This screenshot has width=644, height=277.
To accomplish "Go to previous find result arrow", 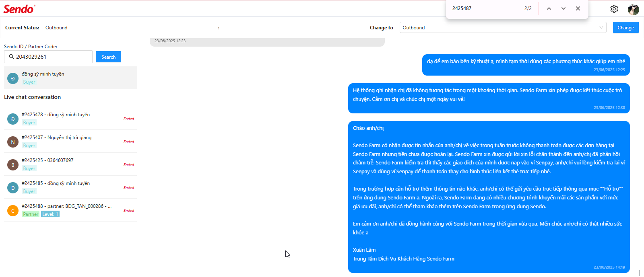I will click(549, 8).
